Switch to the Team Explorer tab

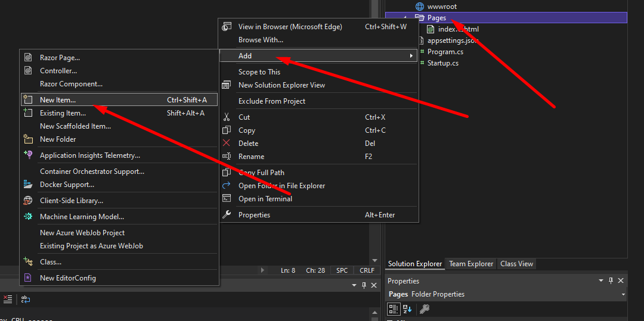tap(471, 264)
